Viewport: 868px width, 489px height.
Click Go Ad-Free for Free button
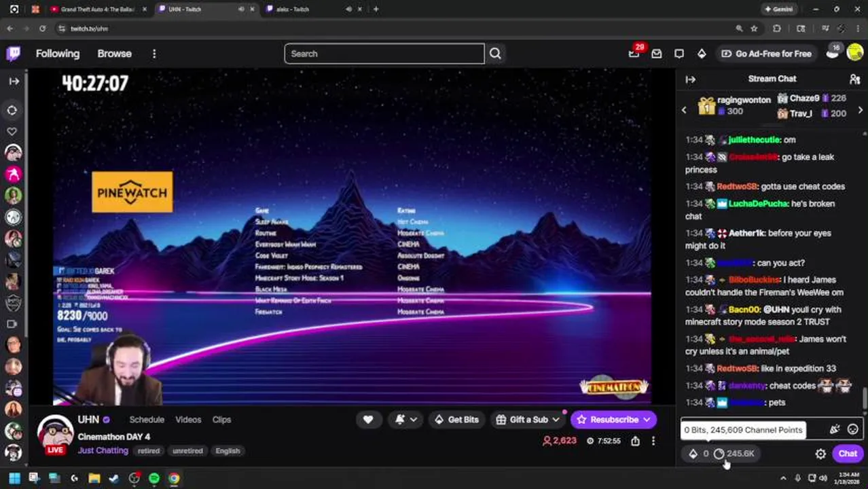766,54
